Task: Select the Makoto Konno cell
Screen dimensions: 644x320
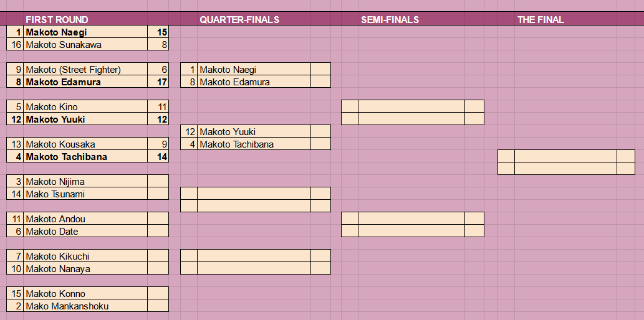Action: click(85, 293)
